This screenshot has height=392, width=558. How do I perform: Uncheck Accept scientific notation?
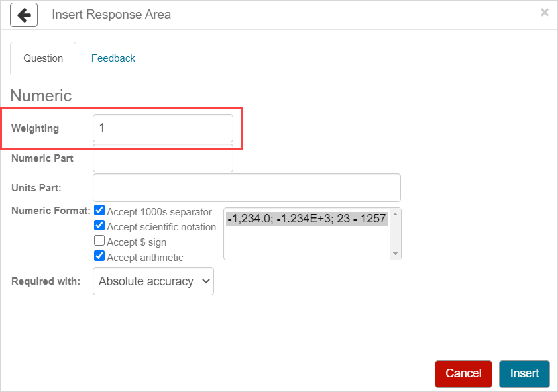(x=99, y=226)
